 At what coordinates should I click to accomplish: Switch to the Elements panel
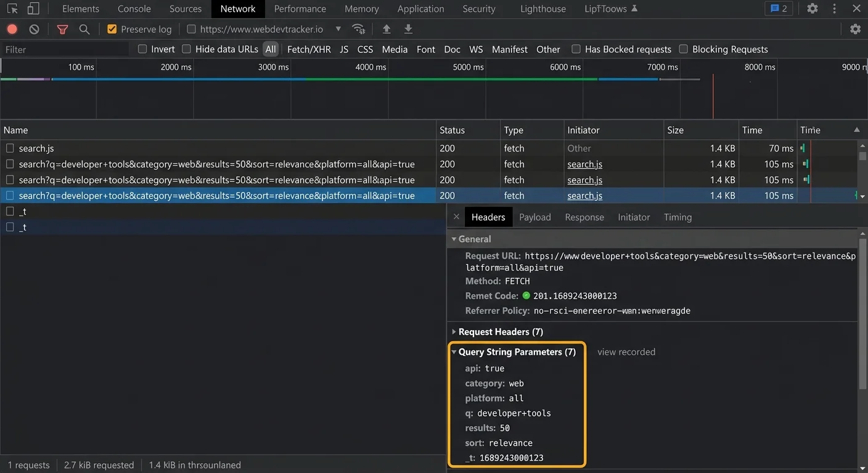(81, 9)
